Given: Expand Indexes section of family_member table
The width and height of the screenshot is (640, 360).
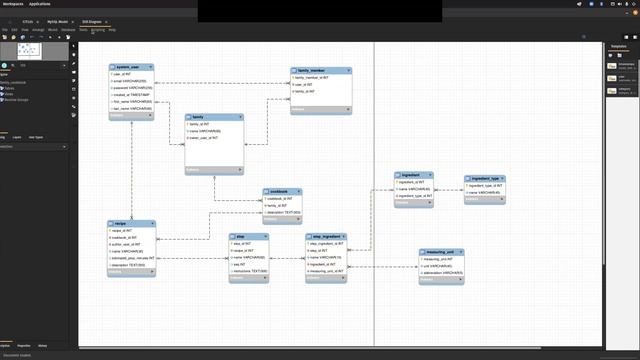Looking at the screenshot, I should click(x=348, y=109).
